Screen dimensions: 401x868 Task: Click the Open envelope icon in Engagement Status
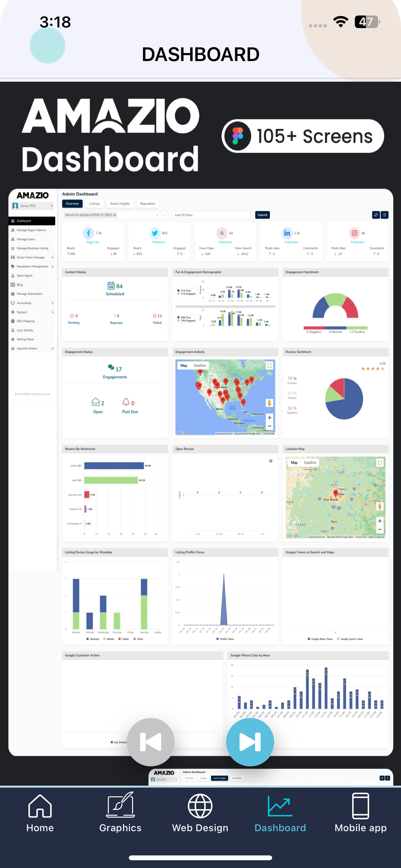coord(95,402)
